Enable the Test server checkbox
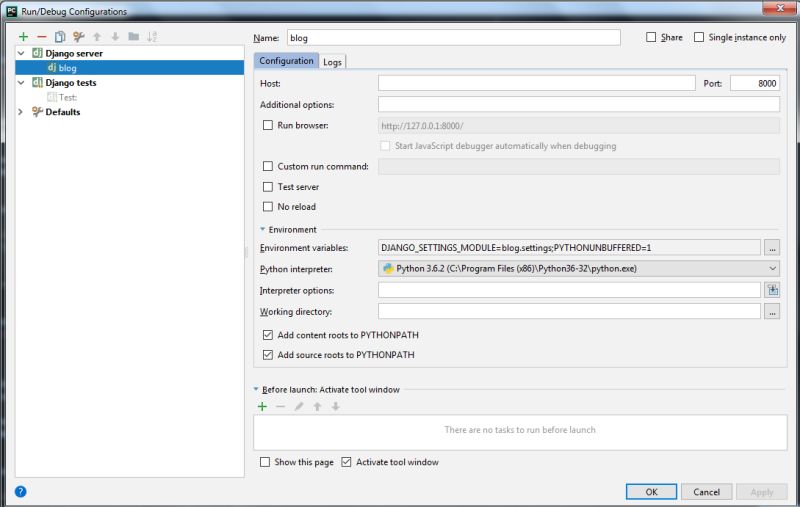The height and width of the screenshot is (507, 800). pos(268,187)
